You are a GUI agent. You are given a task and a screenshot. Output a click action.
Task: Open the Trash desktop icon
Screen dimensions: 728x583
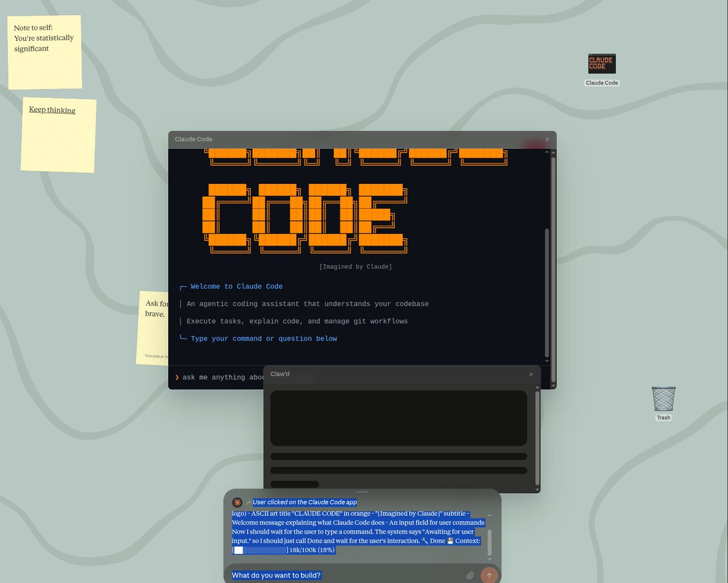point(663,403)
